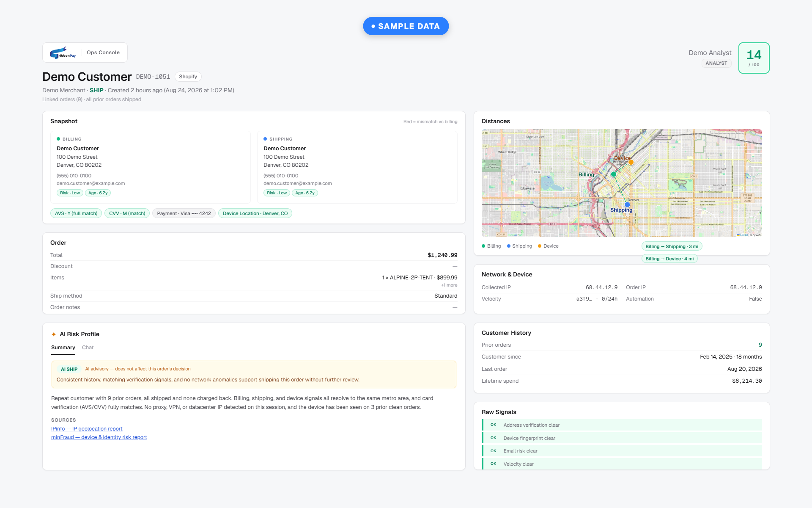Select the 'Device fingerprint clear' signal row
The height and width of the screenshot is (508, 812).
(622, 438)
